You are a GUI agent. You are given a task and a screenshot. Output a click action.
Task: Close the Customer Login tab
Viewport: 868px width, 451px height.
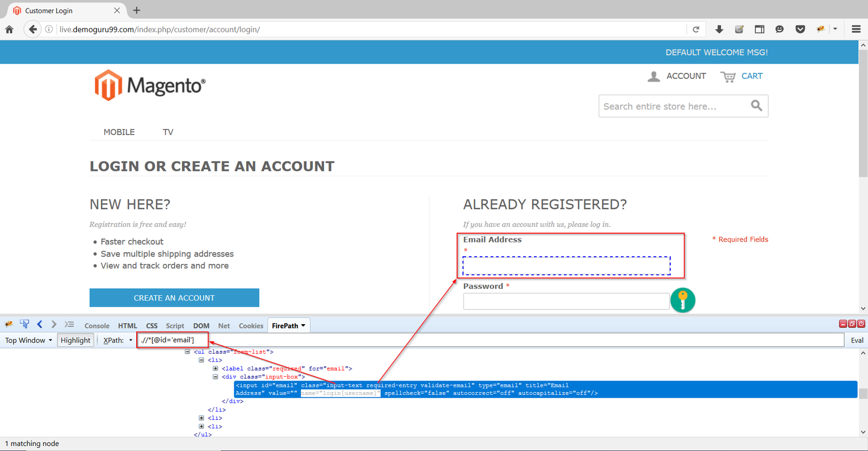[117, 11]
